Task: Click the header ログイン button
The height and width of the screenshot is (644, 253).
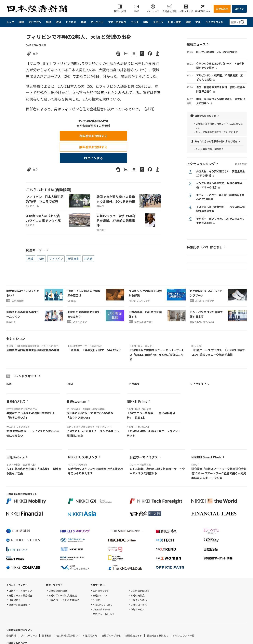Action: point(239,9)
